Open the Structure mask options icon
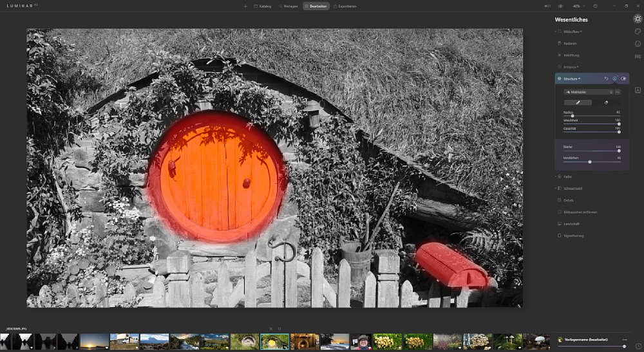 coord(615,79)
